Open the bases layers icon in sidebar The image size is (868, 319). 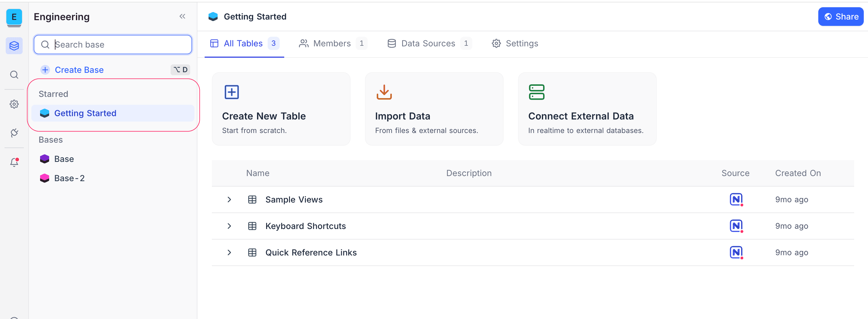pyautogui.click(x=14, y=45)
